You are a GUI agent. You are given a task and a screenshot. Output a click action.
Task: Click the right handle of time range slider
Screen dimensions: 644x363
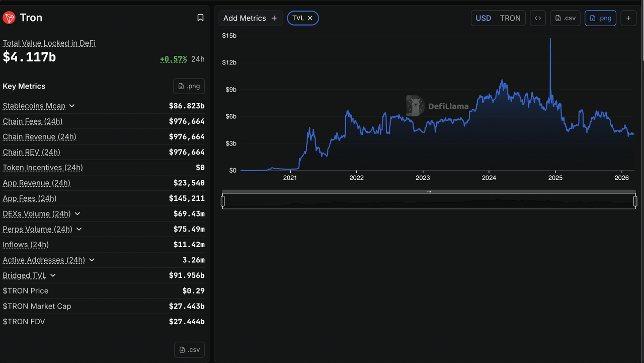pyautogui.click(x=635, y=201)
